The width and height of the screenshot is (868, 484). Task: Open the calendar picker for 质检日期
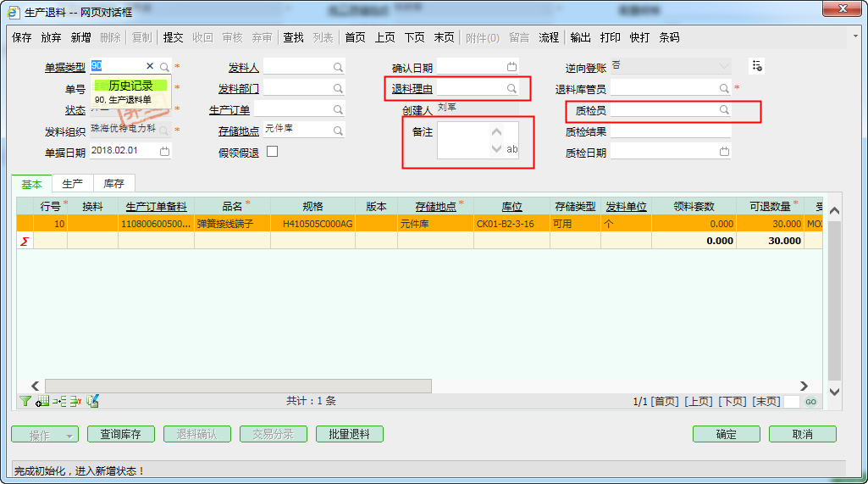tap(724, 152)
